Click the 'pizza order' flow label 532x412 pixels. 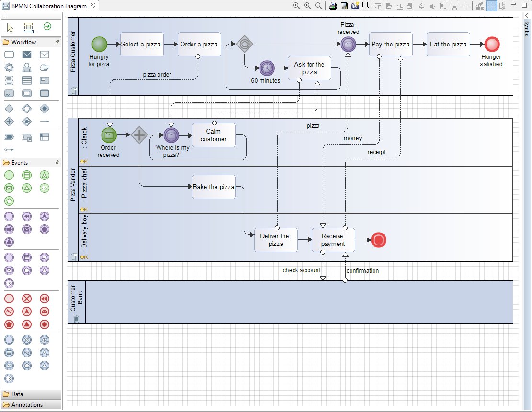[x=157, y=75]
